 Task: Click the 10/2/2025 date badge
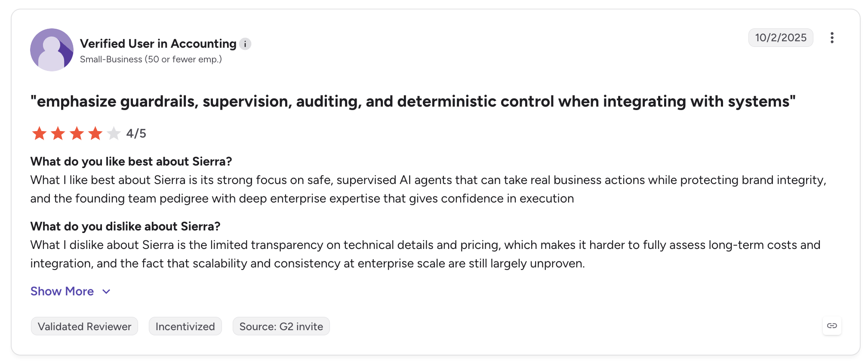pos(781,38)
